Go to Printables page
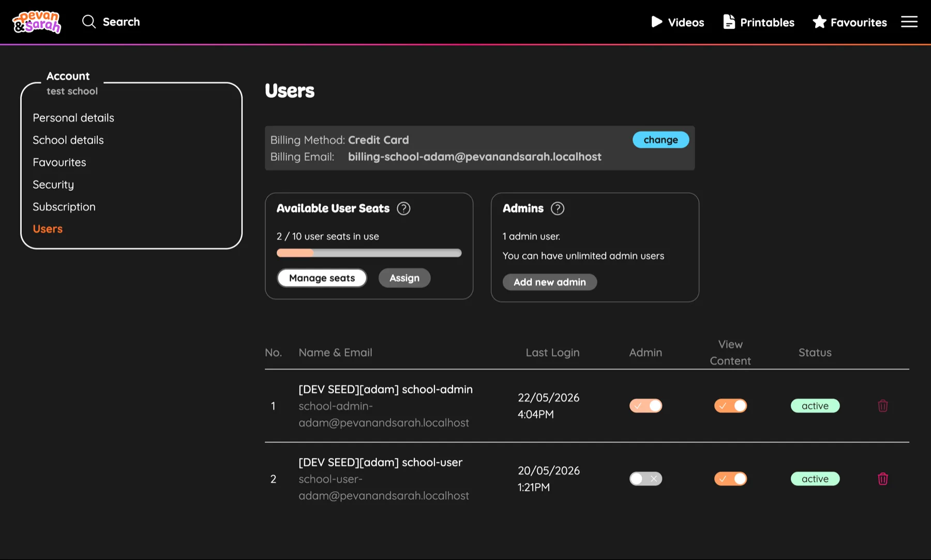 759,22
